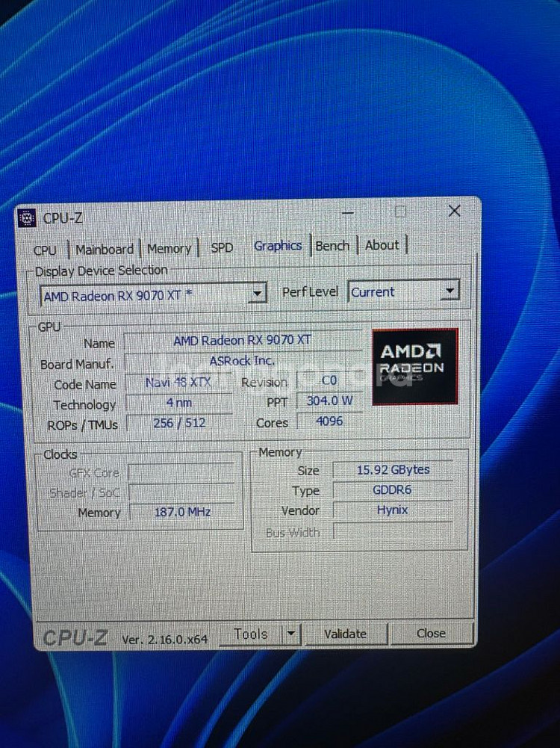
Task: Open the Tools dropdown arrow
Action: [x=291, y=634]
